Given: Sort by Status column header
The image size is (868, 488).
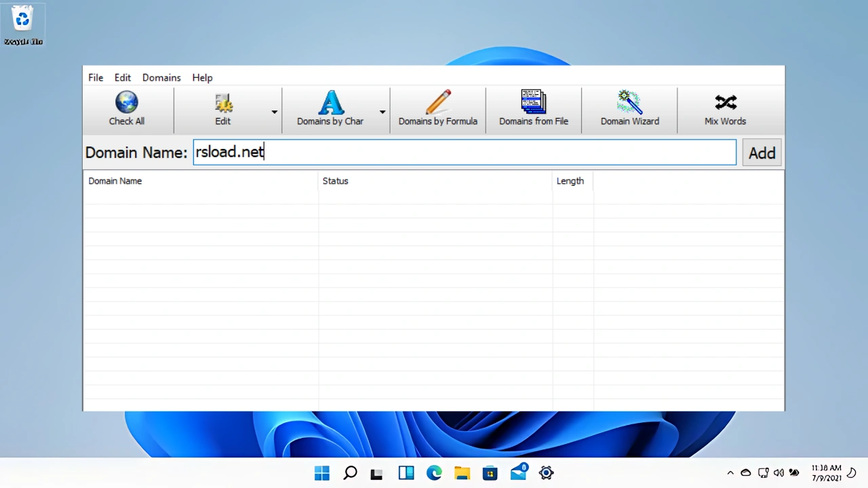Looking at the screenshot, I should tap(435, 181).
